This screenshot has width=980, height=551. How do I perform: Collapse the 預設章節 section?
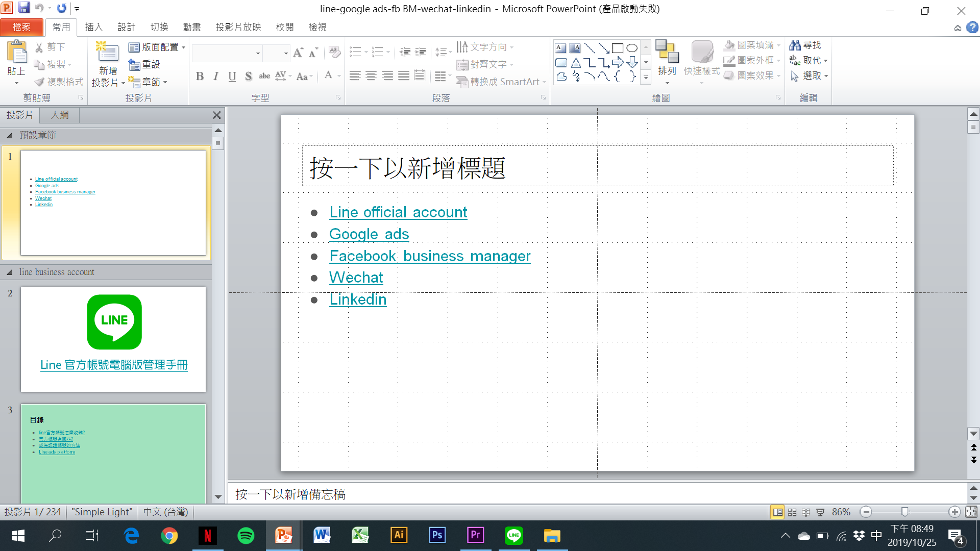click(10, 135)
